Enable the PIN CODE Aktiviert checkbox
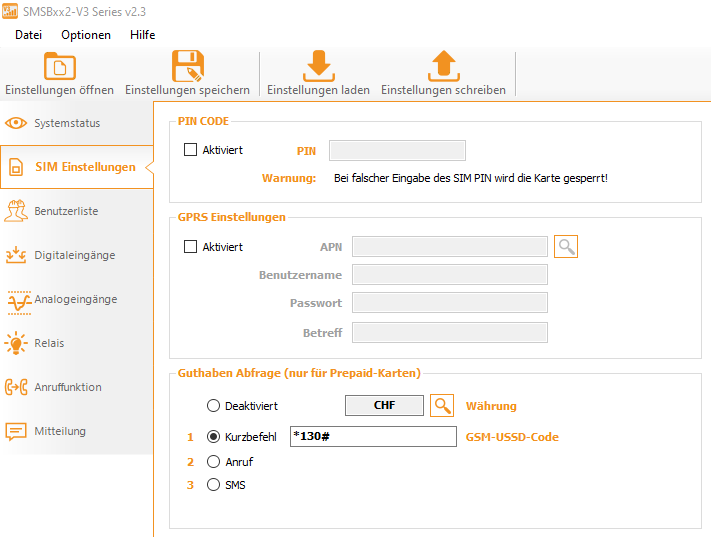711x537 pixels. [x=191, y=150]
